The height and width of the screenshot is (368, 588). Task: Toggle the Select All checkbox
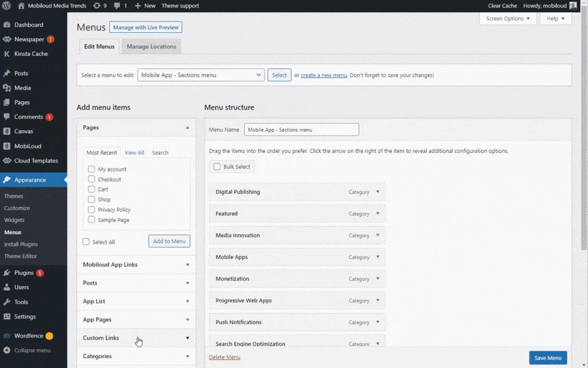(x=86, y=242)
